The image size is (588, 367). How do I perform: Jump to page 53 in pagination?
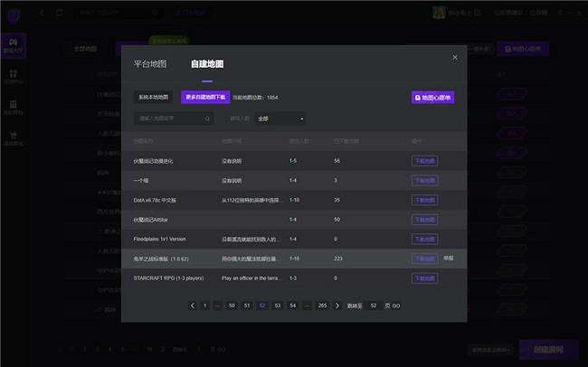pos(278,306)
